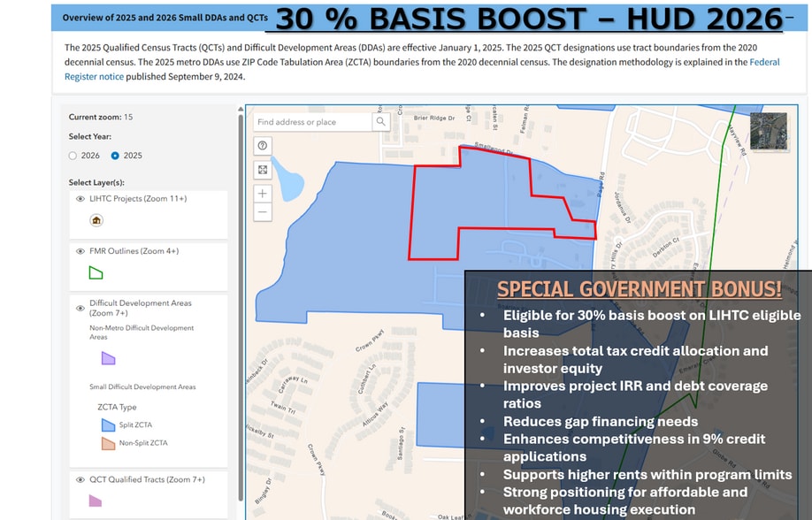The image size is (812, 520).
Task: Click the Find address or place field
Action: (x=312, y=122)
